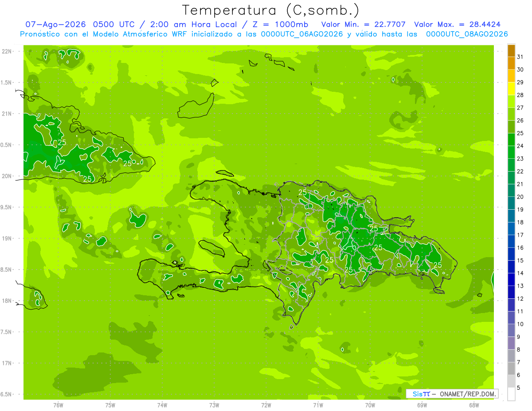Click the '69W' longitude label
This screenshot has width=532, height=411.
(422, 405)
